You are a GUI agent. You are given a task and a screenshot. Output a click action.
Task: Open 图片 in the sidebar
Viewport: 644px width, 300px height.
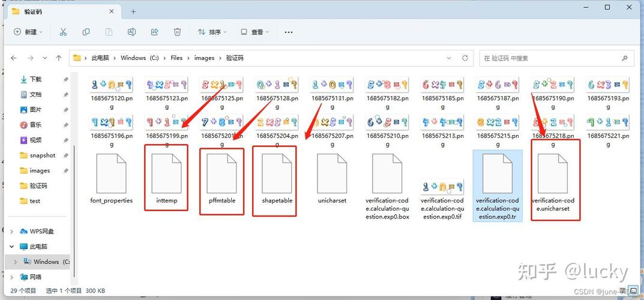[36, 110]
